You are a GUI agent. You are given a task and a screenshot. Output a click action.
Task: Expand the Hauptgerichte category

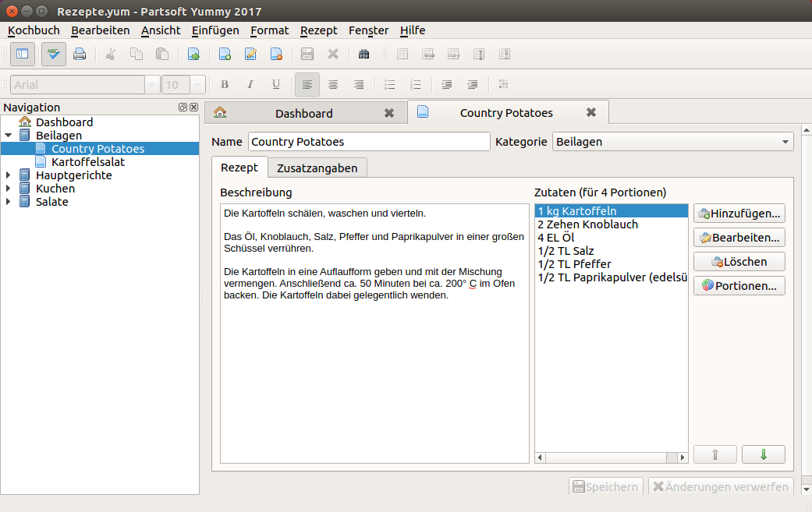pos(8,175)
